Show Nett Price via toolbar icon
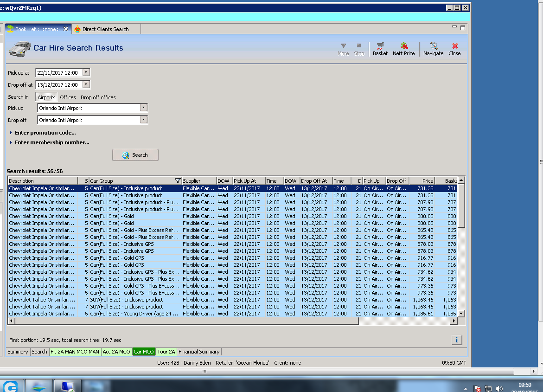 (403, 49)
